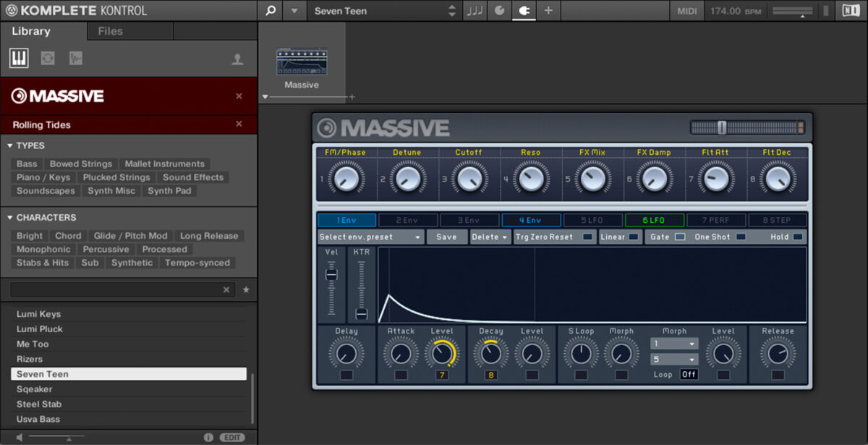
Task: Click modulation slot under Delay knob
Action: (346, 375)
